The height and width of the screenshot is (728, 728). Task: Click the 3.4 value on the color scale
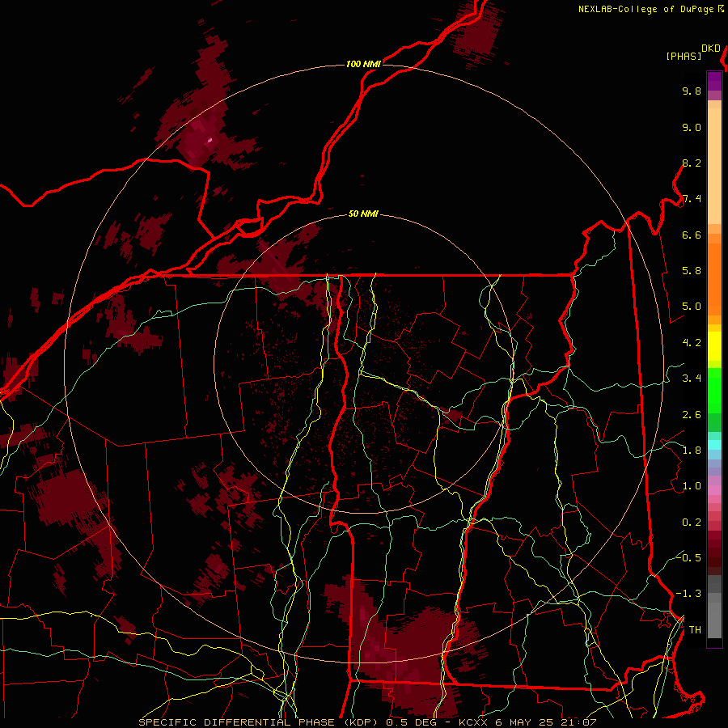(692, 379)
